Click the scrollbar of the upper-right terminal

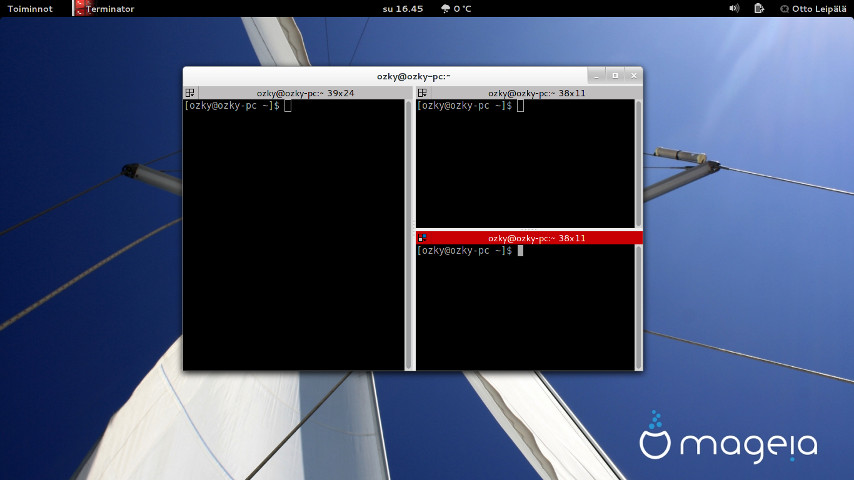tap(639, 163)
